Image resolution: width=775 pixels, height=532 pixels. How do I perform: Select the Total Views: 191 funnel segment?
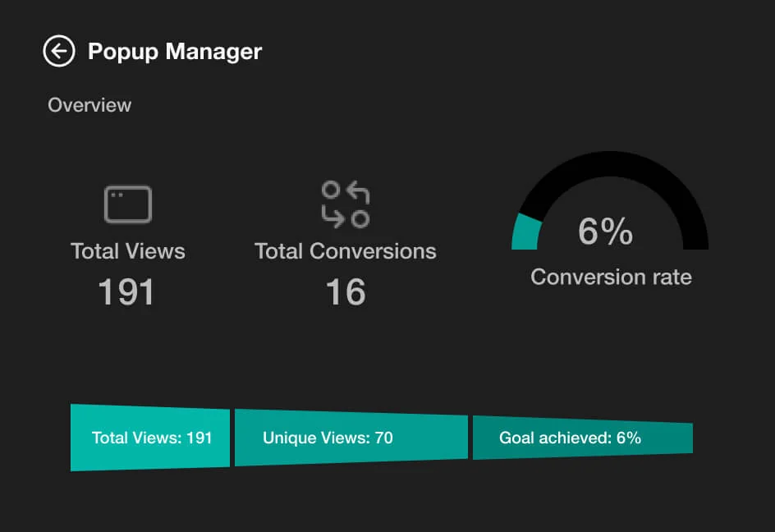(x=151, y=438)
